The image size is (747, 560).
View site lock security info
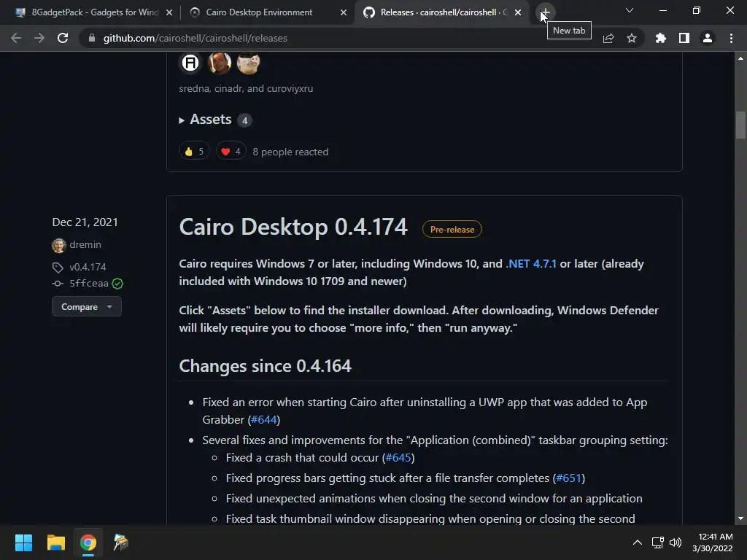[x=92, y=38]
